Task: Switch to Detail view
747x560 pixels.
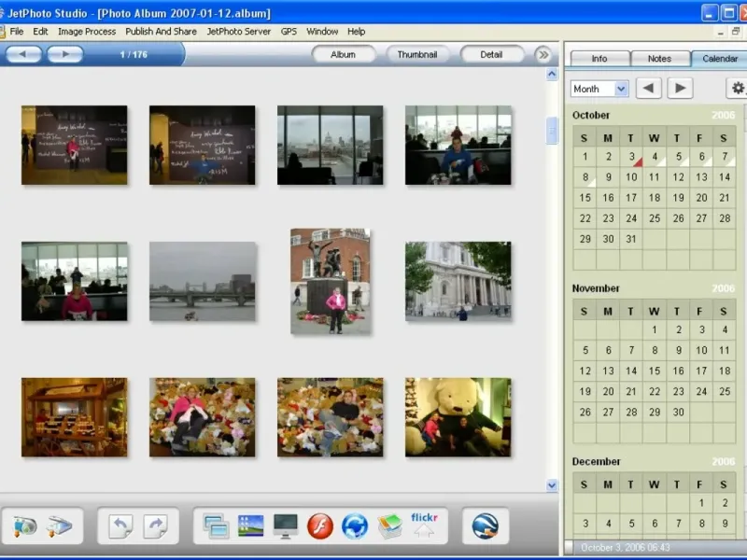Action: 491,55
